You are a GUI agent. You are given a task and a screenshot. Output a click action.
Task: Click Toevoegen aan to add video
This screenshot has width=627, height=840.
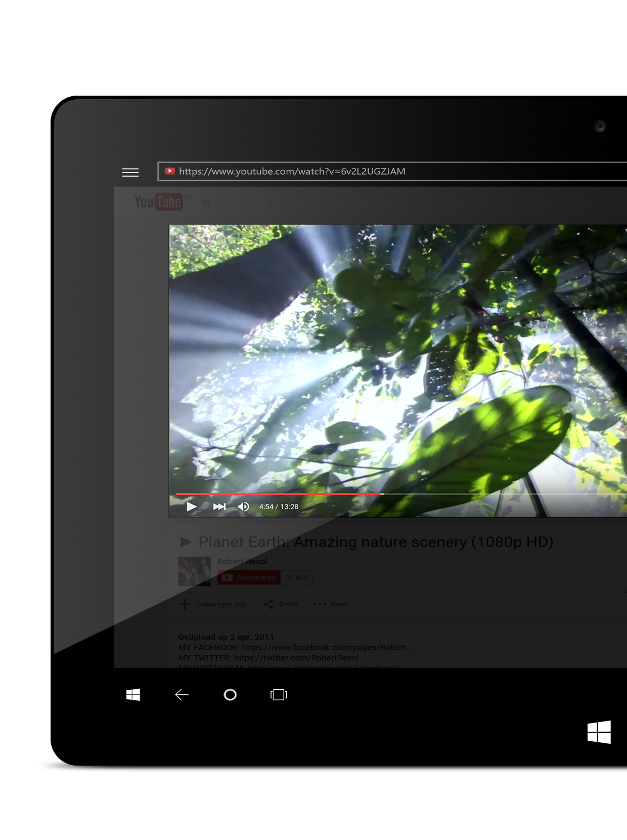point(213,604)
